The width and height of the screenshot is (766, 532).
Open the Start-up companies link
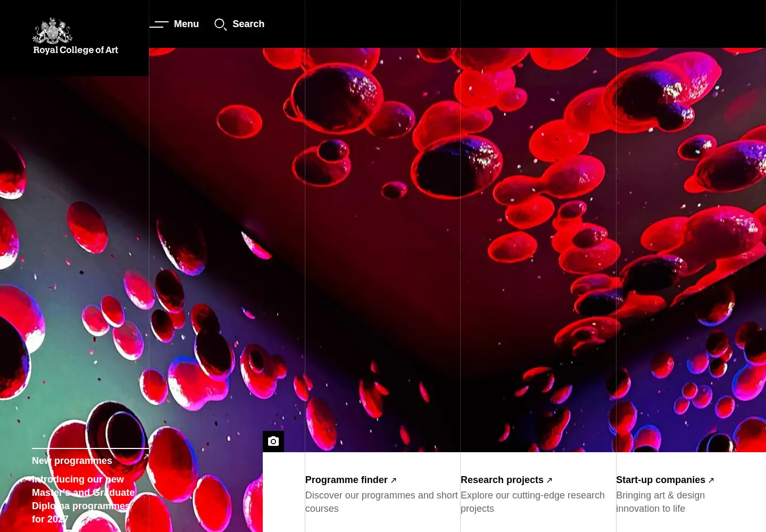[661, 480]
